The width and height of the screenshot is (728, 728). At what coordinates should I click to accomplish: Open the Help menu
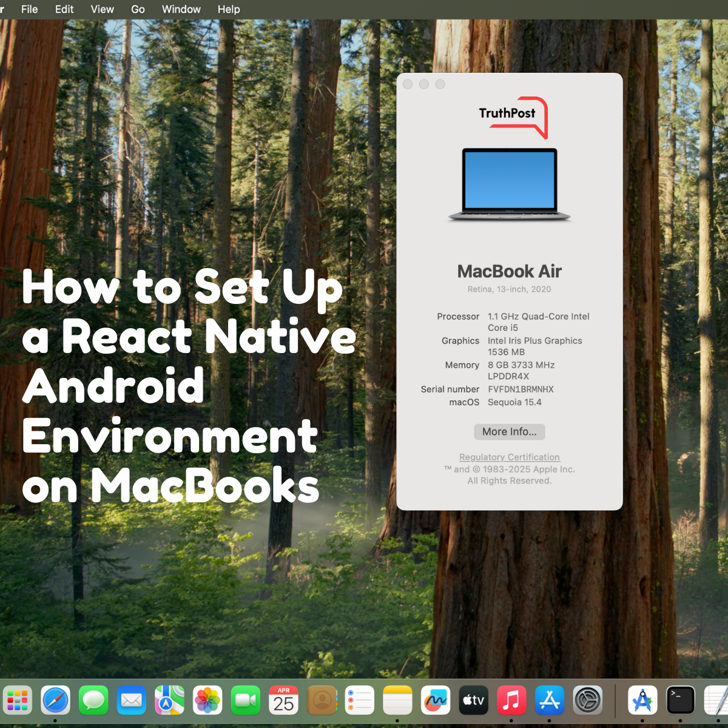pyautogui.click(x=229, y=9)
